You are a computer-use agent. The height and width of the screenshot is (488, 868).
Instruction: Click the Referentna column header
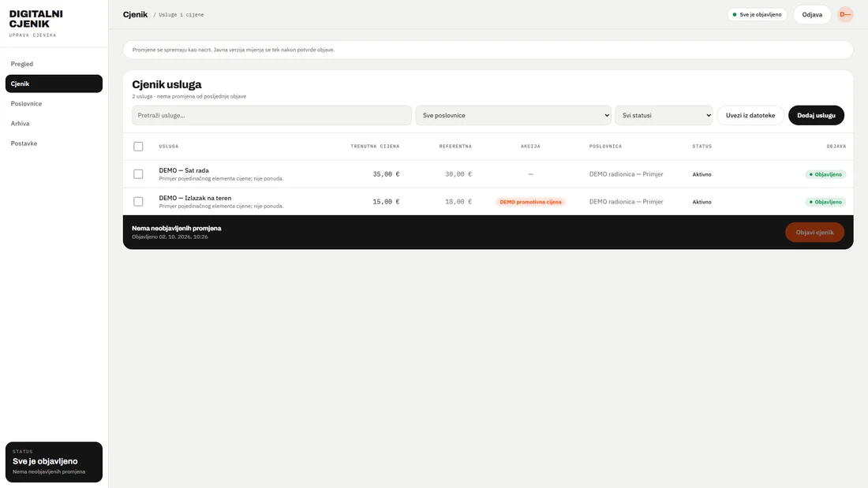(455, 147)
